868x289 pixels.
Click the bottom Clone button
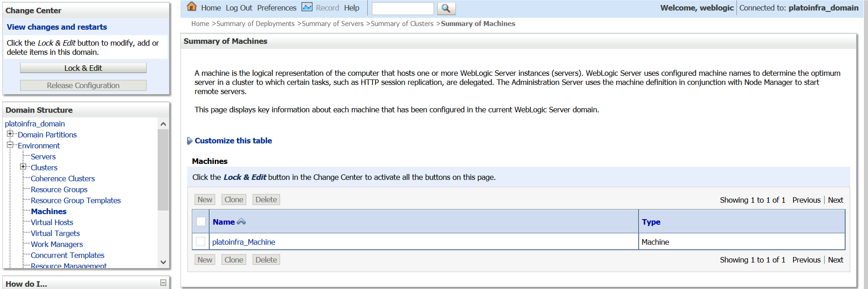tap(234, 260)
